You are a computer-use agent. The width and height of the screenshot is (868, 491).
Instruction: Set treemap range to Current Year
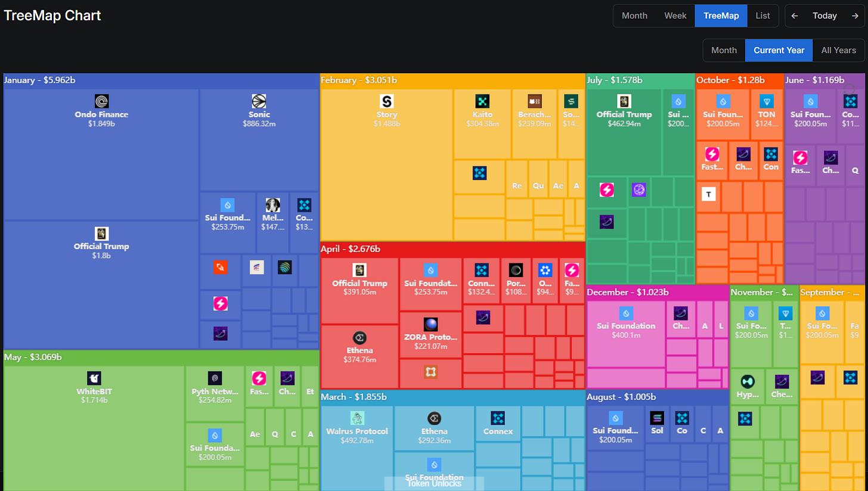[779, 50]
